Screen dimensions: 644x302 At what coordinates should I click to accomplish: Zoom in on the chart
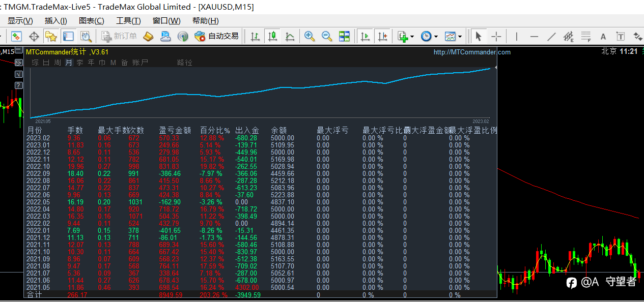click(x=309, y=36)
